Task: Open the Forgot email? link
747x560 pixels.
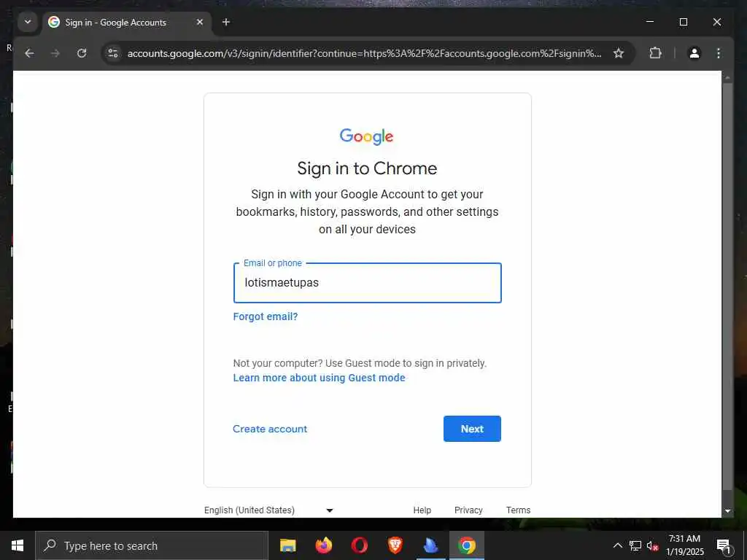Action: tap(266, 316)
